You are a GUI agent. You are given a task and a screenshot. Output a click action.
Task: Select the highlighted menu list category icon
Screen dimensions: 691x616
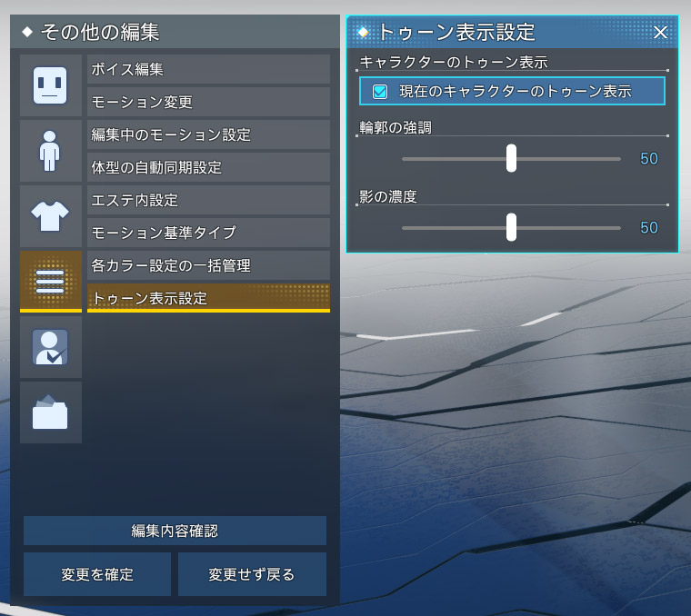pos(51,282)
